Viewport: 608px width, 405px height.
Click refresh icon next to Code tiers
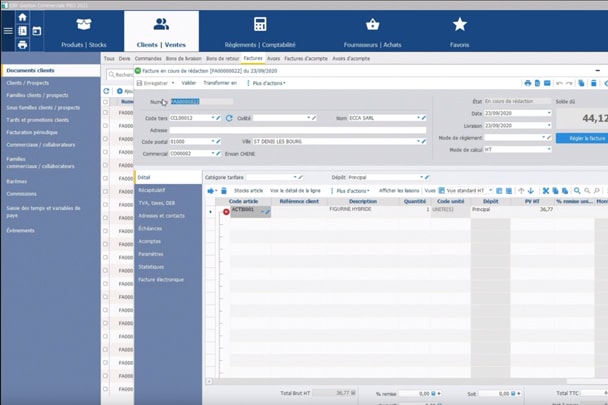230,118
